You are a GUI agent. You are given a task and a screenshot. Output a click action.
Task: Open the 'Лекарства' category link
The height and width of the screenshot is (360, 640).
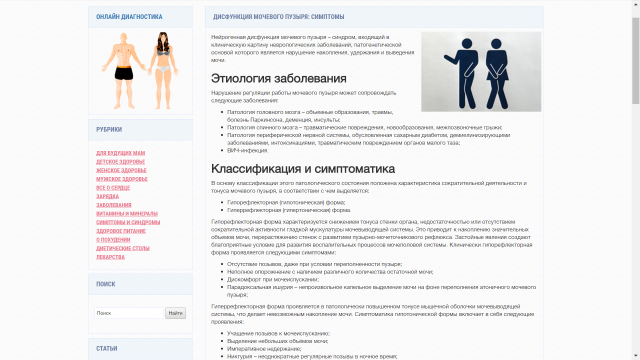point(110,257)
